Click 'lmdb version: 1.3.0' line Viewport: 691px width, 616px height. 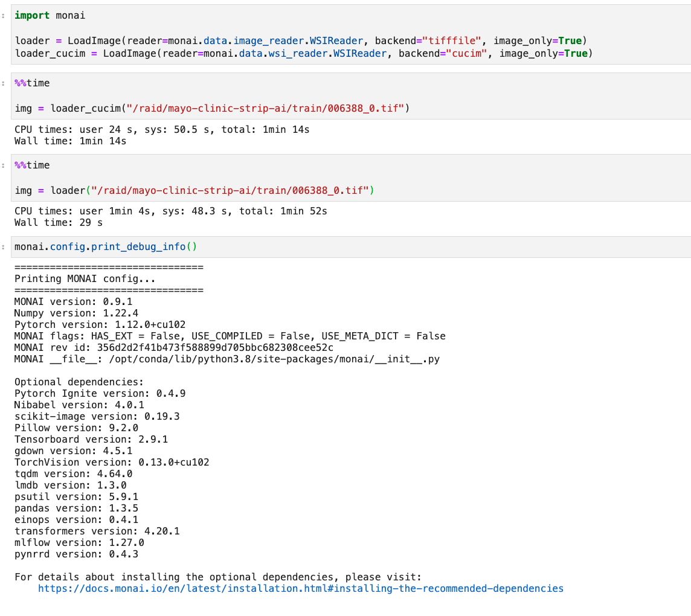(x=71, y=485)
